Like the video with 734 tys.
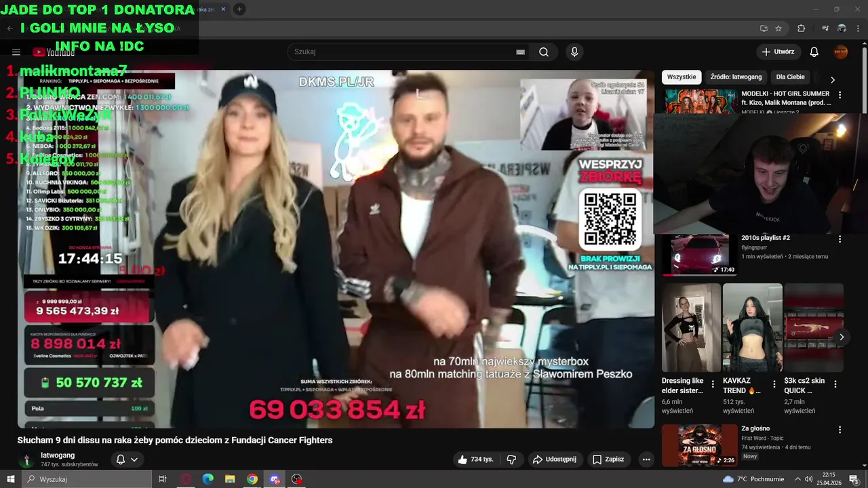This screenshot has height=488, width=868. 475,459
